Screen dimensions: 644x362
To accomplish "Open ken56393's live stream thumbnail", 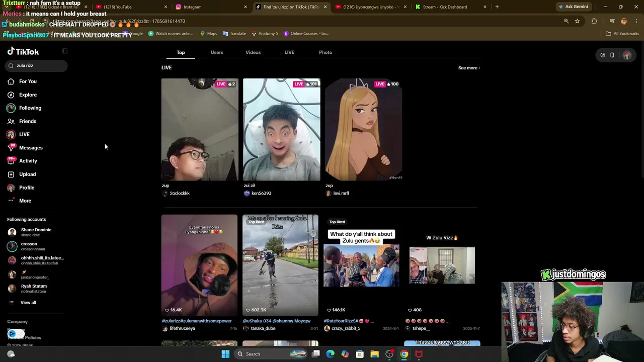I will pos(282,129).
